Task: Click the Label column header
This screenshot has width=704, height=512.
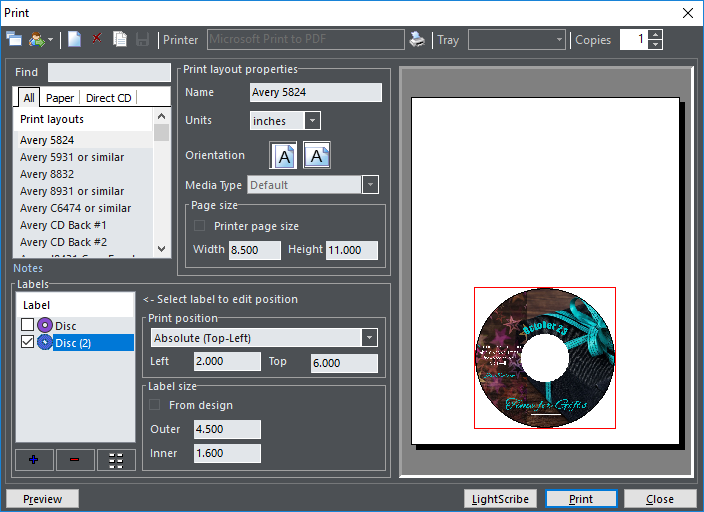Action: coord(75,305)
